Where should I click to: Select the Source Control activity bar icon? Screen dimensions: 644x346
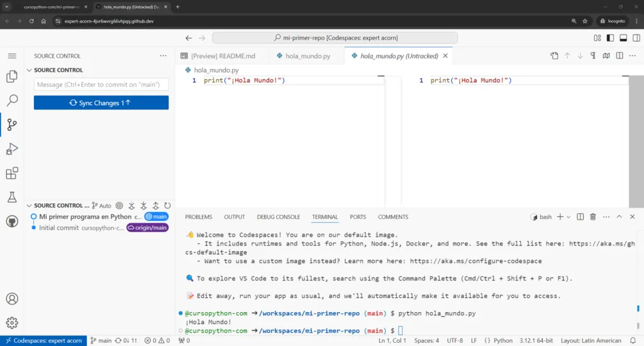[x=12, y=124]
